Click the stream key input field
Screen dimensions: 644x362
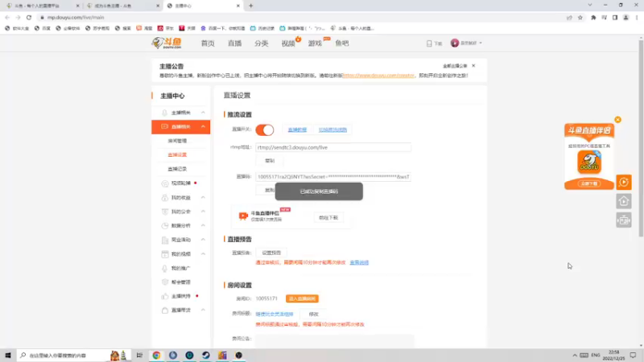tap(333, 177)
